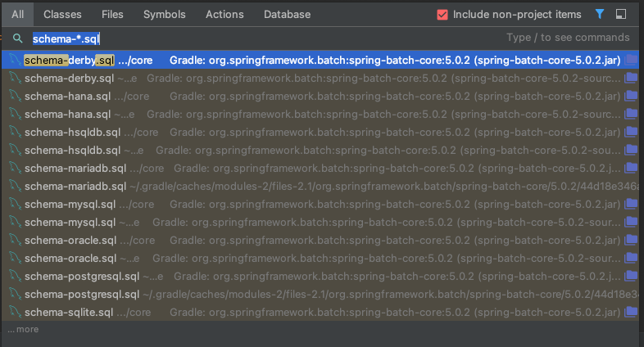Open schema-oracle.sql in .../core
The image size is (644, 347).
(x=320, y=241)
